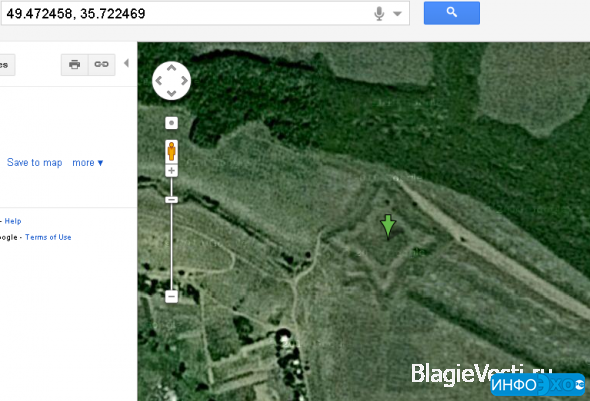This screenshot has width=590, height=401.
Task: Click the my-location dot button below pan control
Action: pyautogui.click(x=172, y=123)
